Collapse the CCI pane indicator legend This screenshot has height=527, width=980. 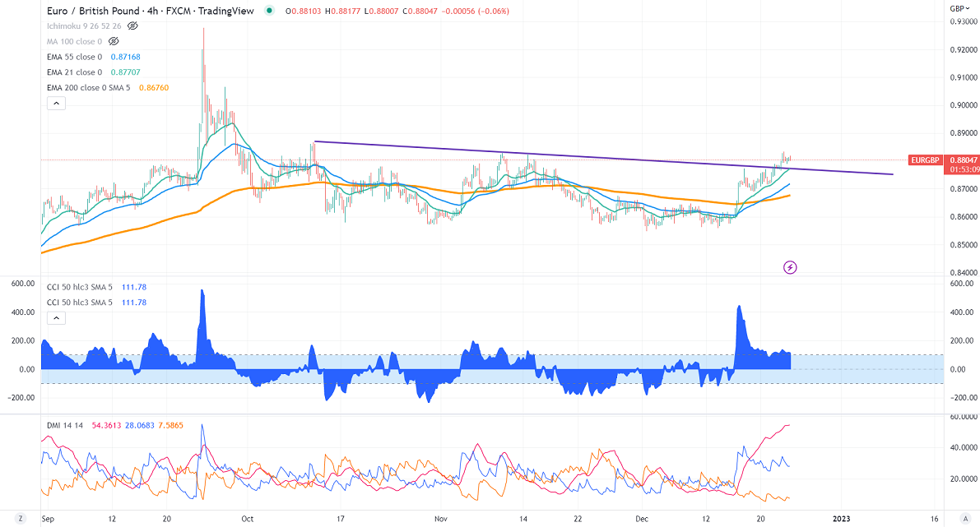[x=56, y=318]
